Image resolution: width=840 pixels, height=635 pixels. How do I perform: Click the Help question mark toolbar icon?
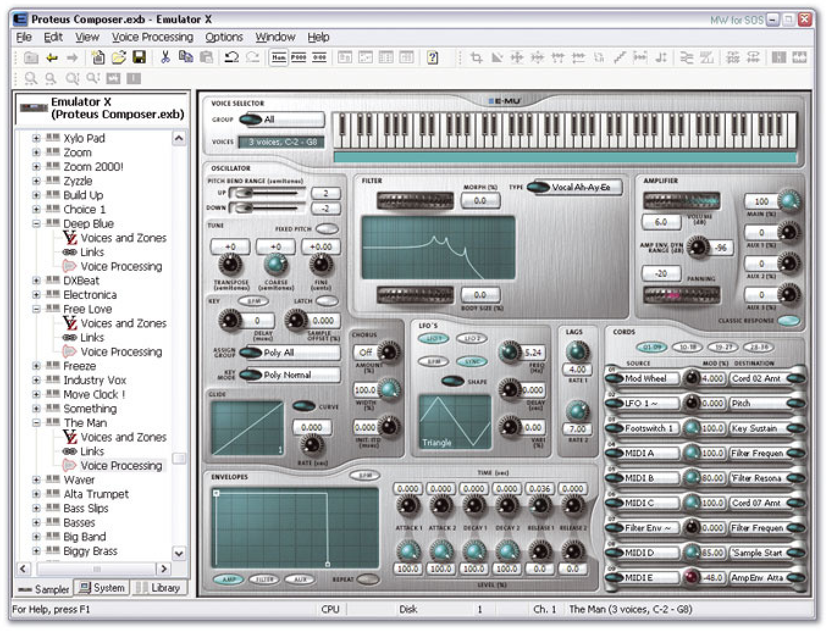(x=432, y=57)
